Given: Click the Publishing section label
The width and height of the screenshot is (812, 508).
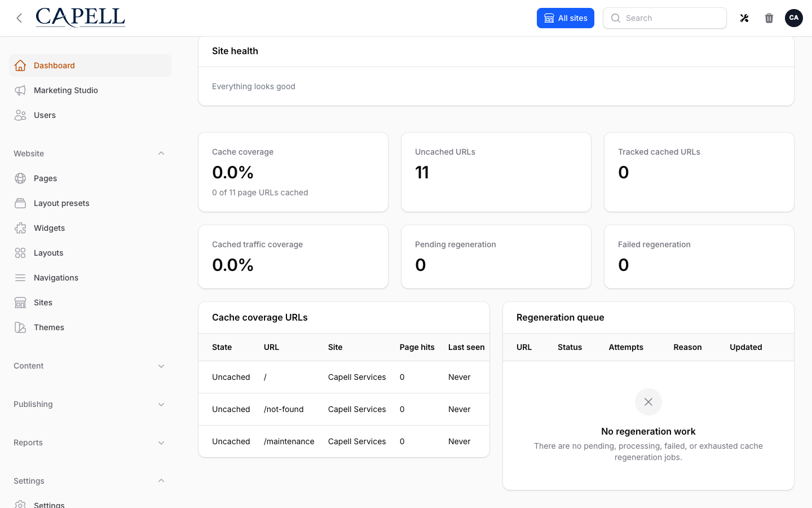Looking at the screenshot, I should coord(33,404).
